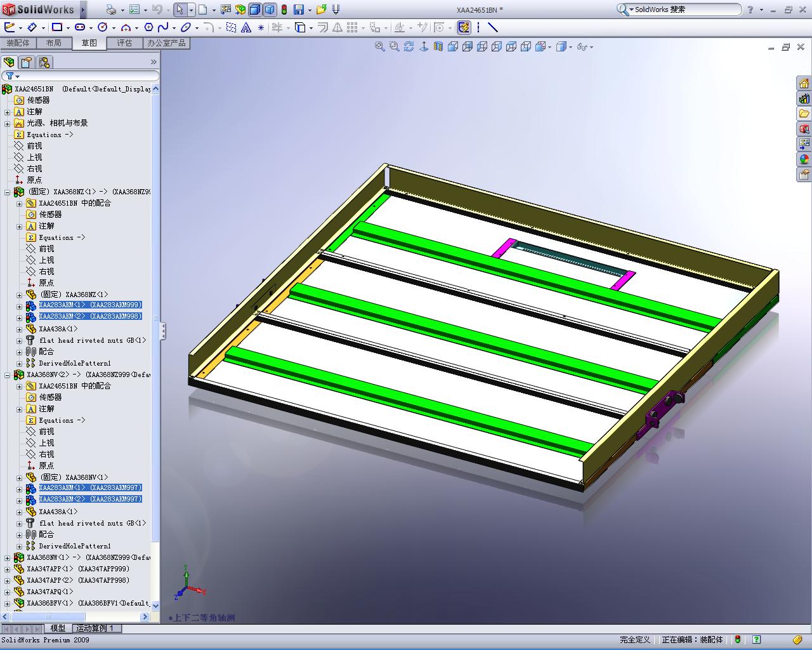Click Zoom to Area in view toolbar
Screen dimensions: 812x650
pos(394,46)
